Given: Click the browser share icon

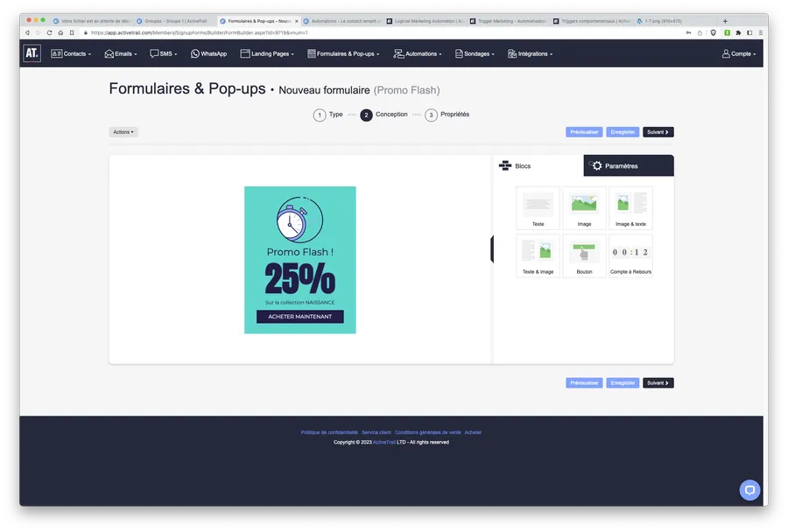Looking at the screenshot, I should pos(700,32).
